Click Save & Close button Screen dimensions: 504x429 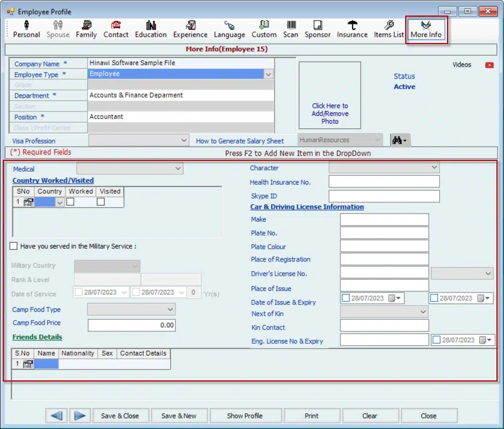pyautogui.click(x=120, y=415)
